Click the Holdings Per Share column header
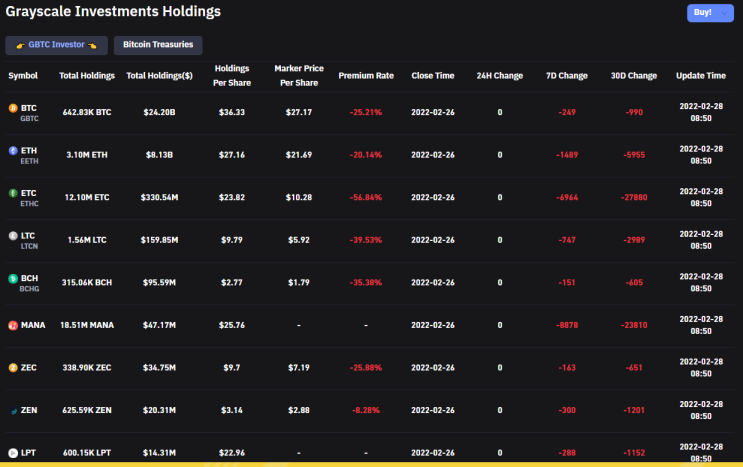The width and height of the screenshot is (743, 467). (232, 76)
